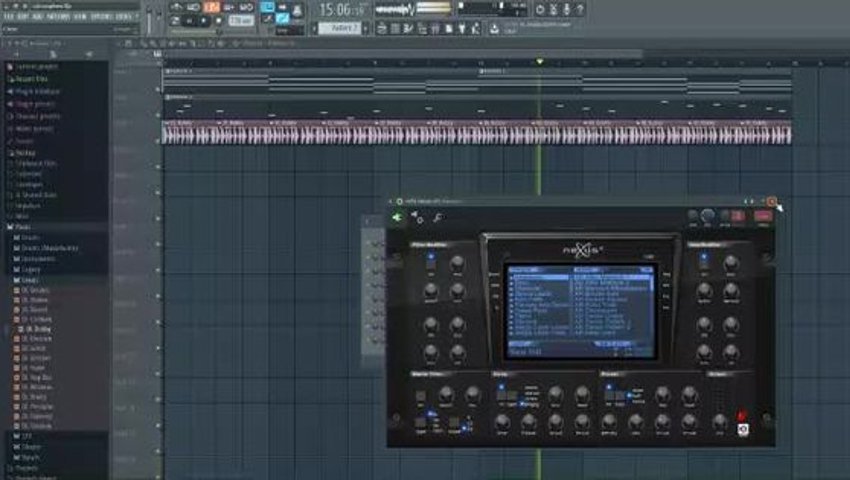Click the wrench icon in Nexus plugin window
The height and width of the screenshot is (480, 850).
[437, 218]
